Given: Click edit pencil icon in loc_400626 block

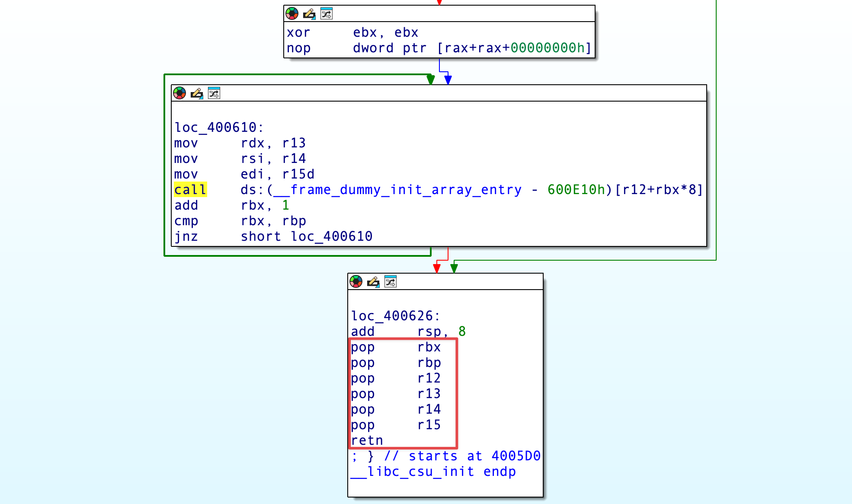Looking at the screenshot, I should click(373, 282).
